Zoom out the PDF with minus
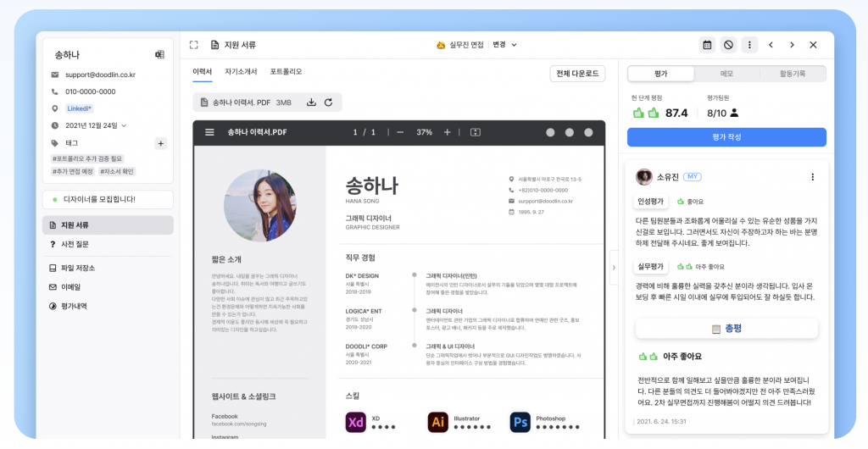868x449 pixels. [400, 132]
